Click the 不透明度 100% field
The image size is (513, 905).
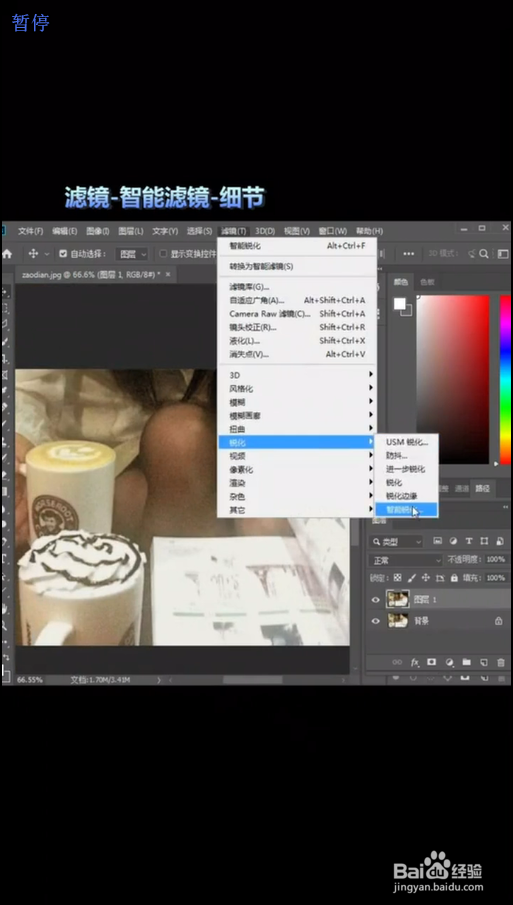click(x=496, y=560)
